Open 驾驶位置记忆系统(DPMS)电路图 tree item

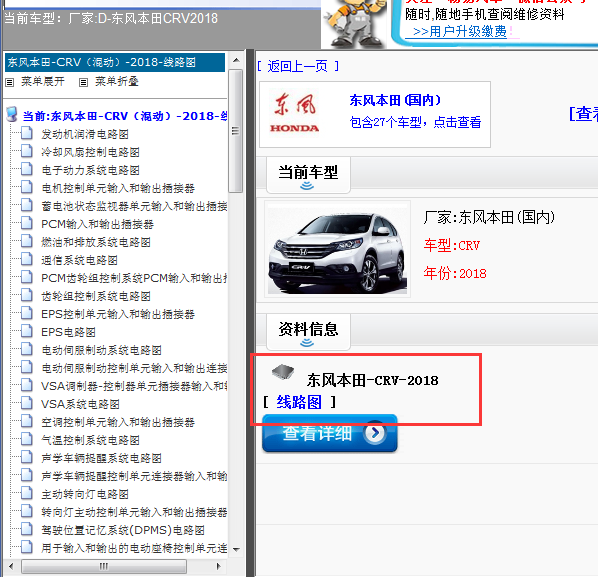coord(123,530)
